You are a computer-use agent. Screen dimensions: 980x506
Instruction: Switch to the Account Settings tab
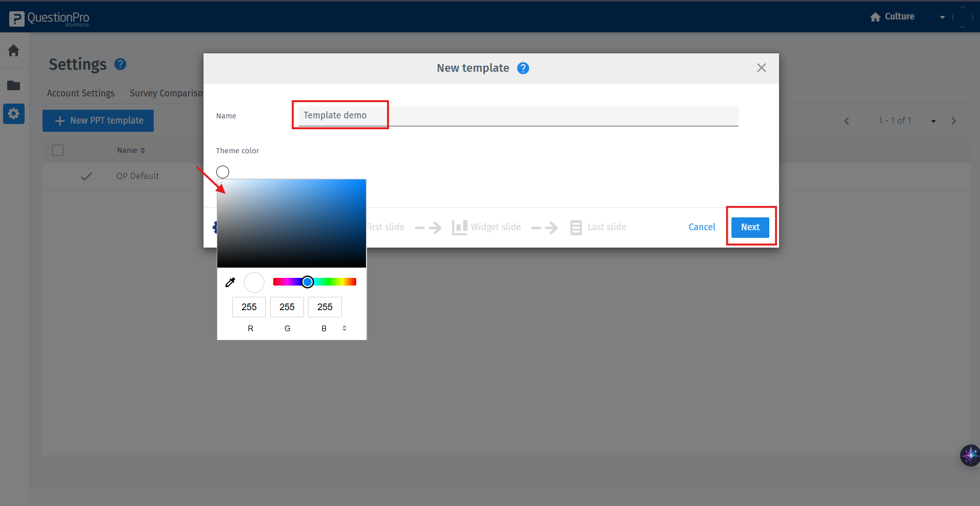coord(80,93)
